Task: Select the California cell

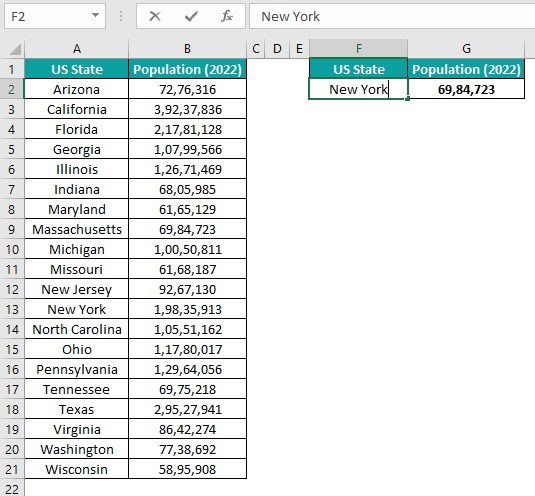Action: [77, 110]
